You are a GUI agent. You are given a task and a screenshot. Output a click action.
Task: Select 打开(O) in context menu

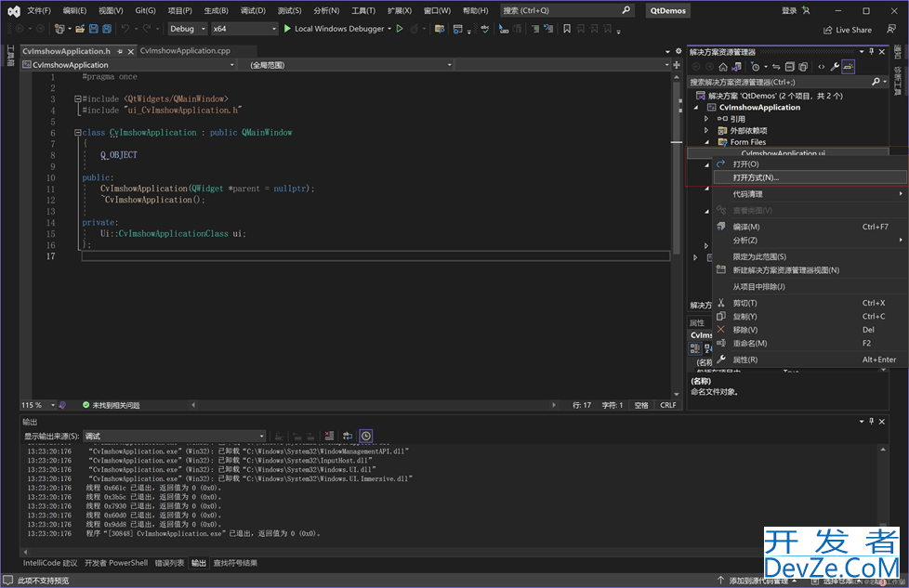(x=810, y=163)
